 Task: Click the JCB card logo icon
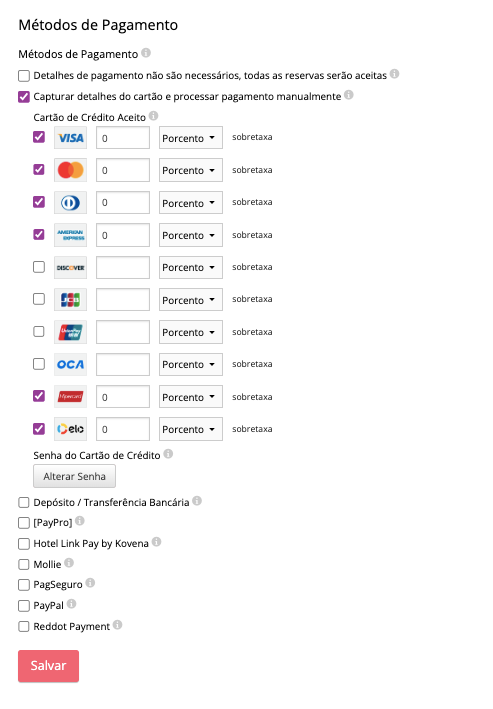[x=70, y=299]
